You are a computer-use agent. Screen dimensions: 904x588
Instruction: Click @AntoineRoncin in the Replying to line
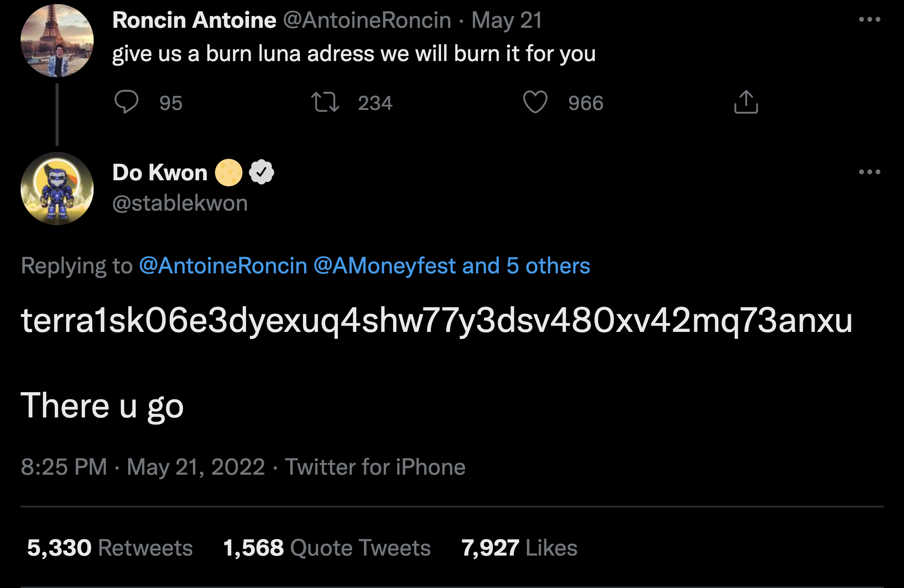click(223, 266)
